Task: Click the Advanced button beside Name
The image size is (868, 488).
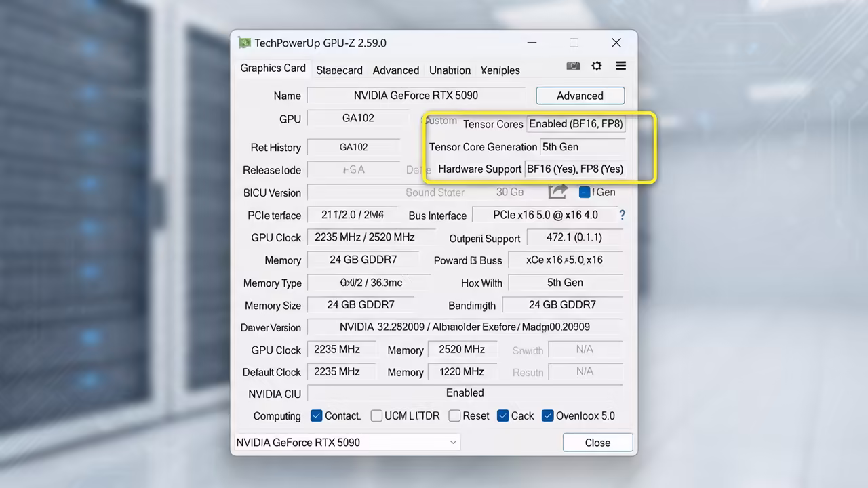Action: click(x=580, y=96)
